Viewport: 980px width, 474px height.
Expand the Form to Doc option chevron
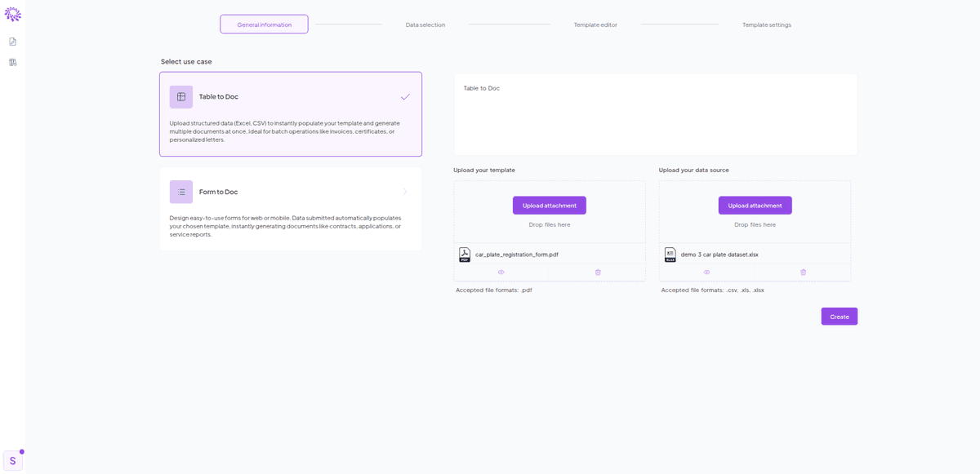click(405, 192)
